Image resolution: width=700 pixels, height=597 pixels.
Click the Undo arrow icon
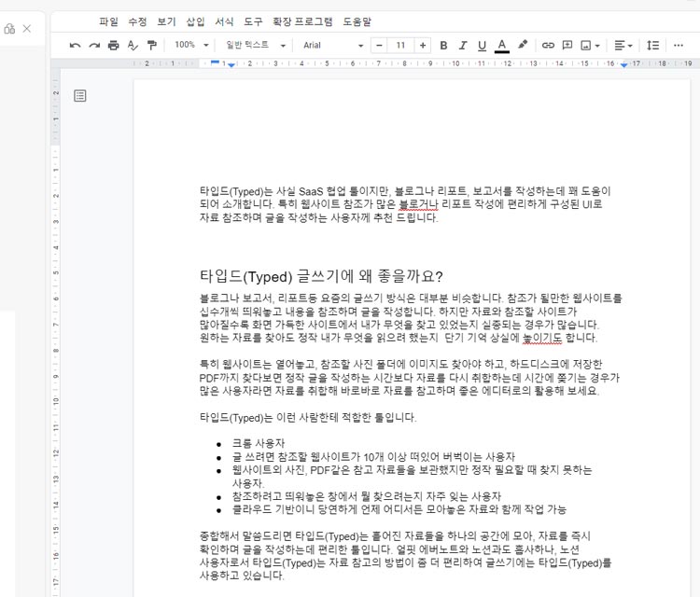(75, 46)
